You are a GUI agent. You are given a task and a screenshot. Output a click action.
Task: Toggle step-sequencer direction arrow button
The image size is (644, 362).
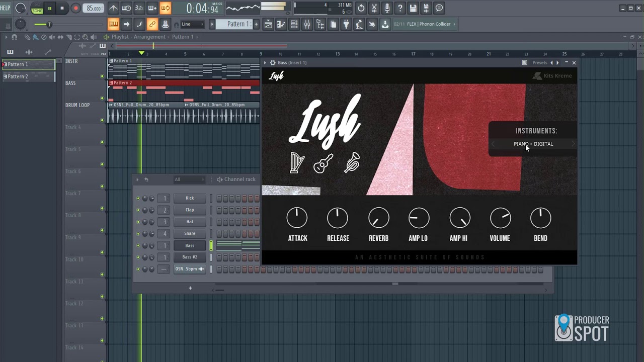pos(126,24)
